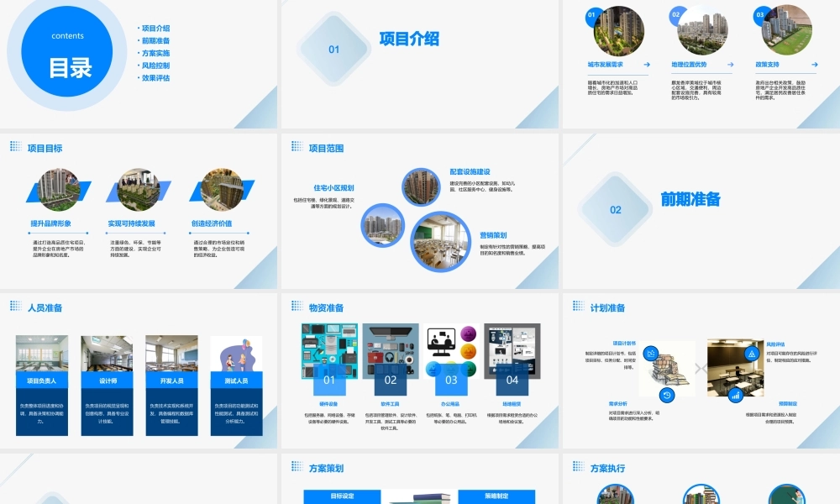Image resolution: width=840 pixels, height=504 pixels.
Task: Click the bar chart icon near 预算制定
Action: click(736, 396)
